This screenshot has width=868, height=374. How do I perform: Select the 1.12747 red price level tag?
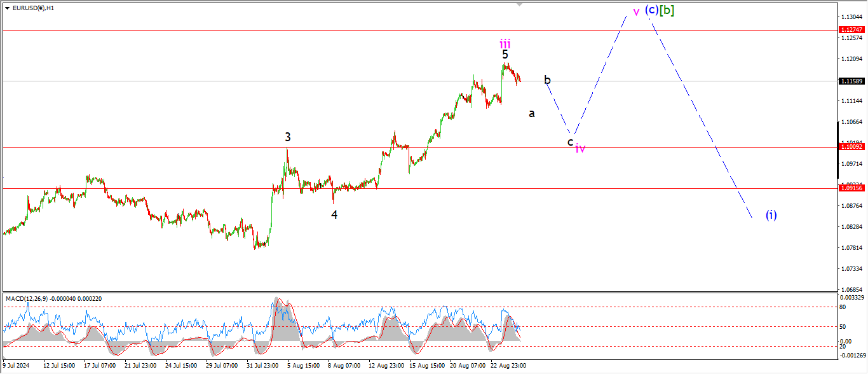[x=852, y=30]
